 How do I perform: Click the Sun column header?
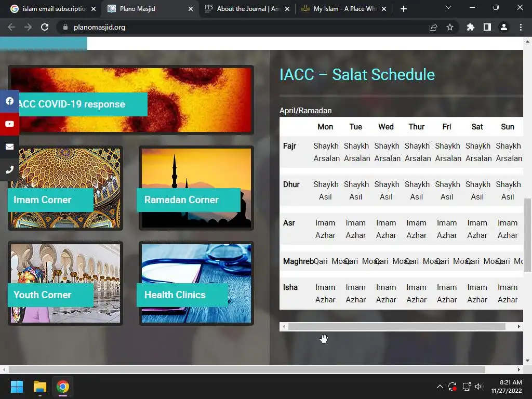tap(508, 127)
